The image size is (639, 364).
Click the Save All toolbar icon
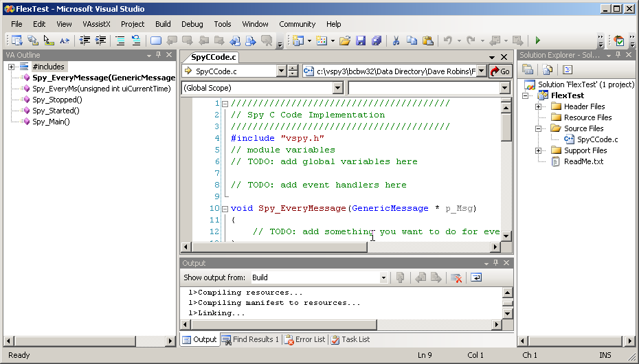pyautogui.click(x=376, y=41)
